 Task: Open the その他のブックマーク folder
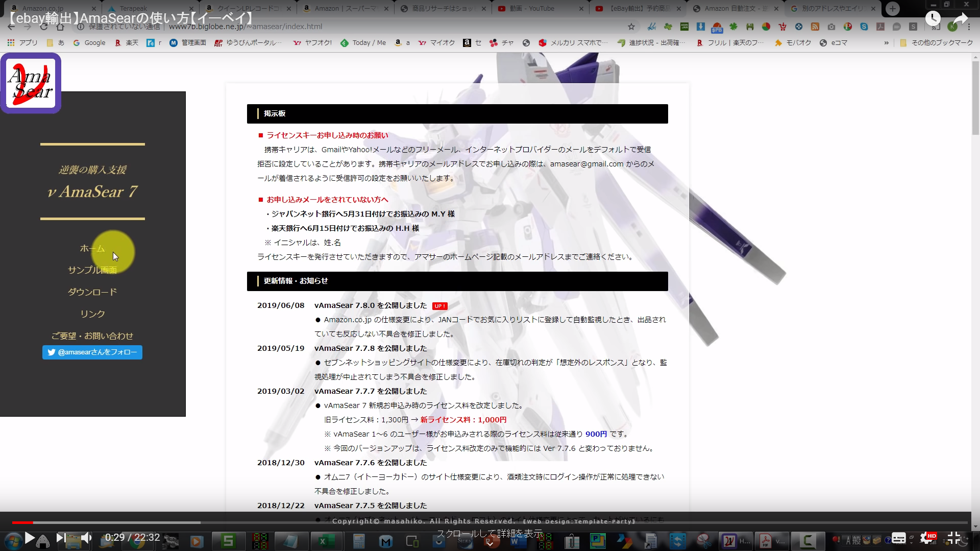[x=937, y=43]
